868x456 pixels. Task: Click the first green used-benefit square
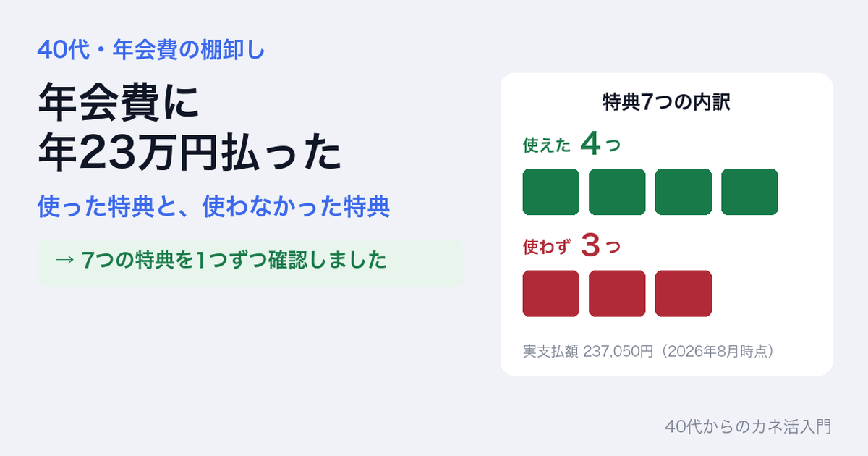click(551, 192)
